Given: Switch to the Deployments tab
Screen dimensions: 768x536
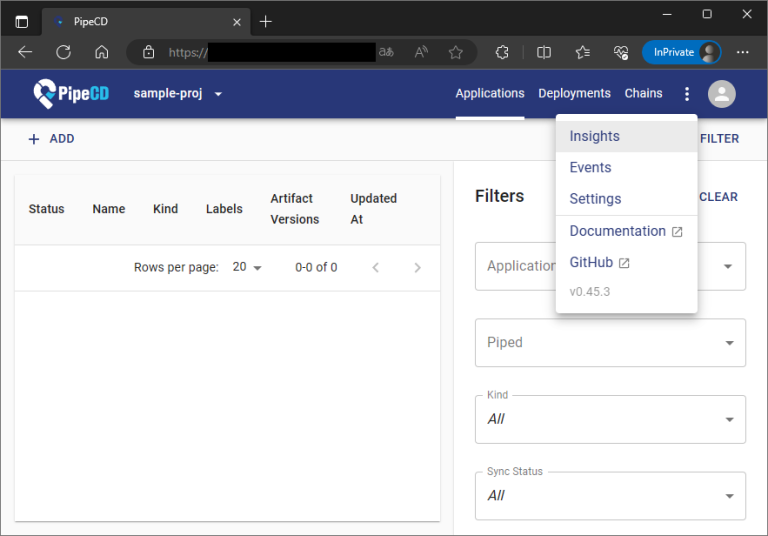Looking at the screenshot, I should 574,94.
